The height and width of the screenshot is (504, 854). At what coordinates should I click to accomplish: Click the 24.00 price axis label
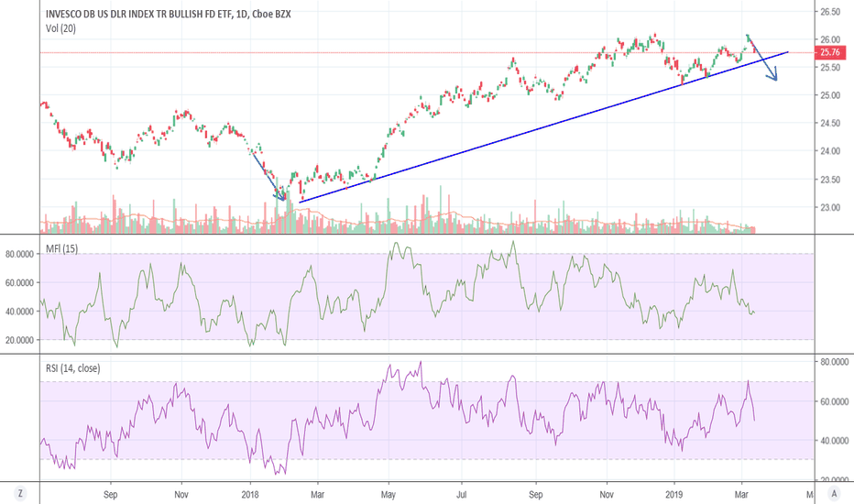(830, 151)
